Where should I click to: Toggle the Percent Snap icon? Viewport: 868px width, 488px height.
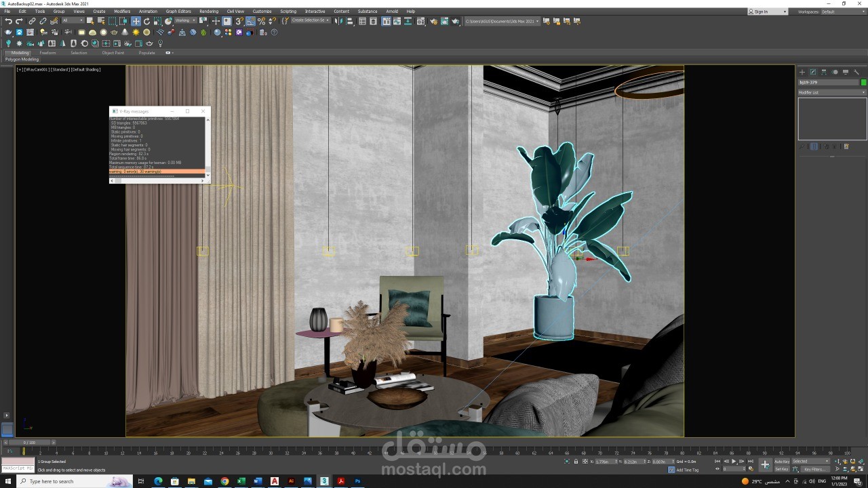(x=261, y=21)
